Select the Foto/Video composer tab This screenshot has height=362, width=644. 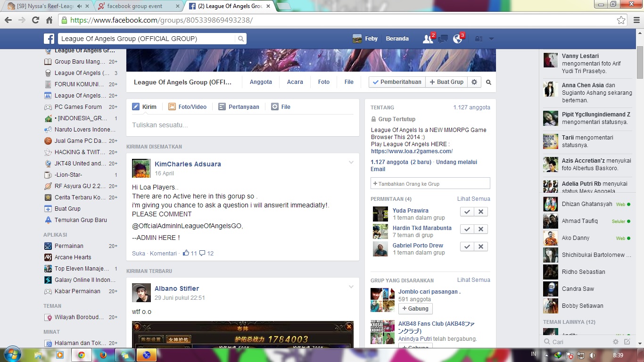[188, 107]
